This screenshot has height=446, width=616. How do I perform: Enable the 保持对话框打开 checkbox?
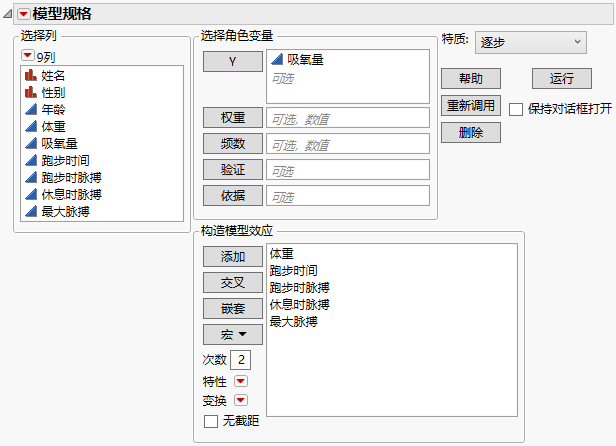point(515,109)
